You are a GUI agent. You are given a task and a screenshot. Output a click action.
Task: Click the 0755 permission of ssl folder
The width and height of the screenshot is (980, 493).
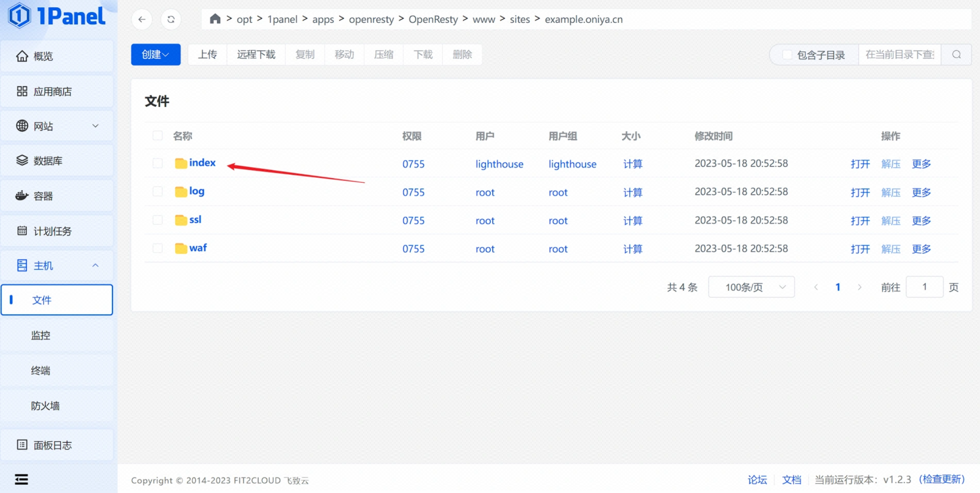coord(413,221)
